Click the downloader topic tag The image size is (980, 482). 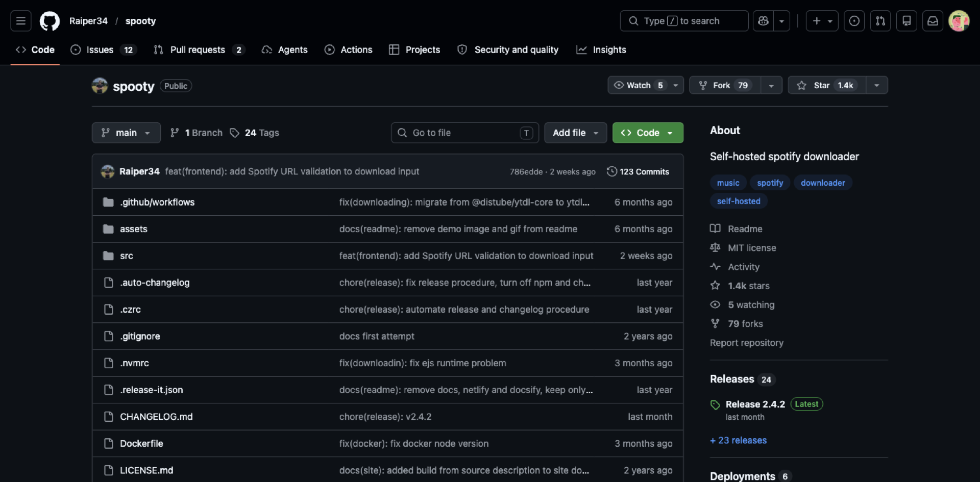point(823,183)
